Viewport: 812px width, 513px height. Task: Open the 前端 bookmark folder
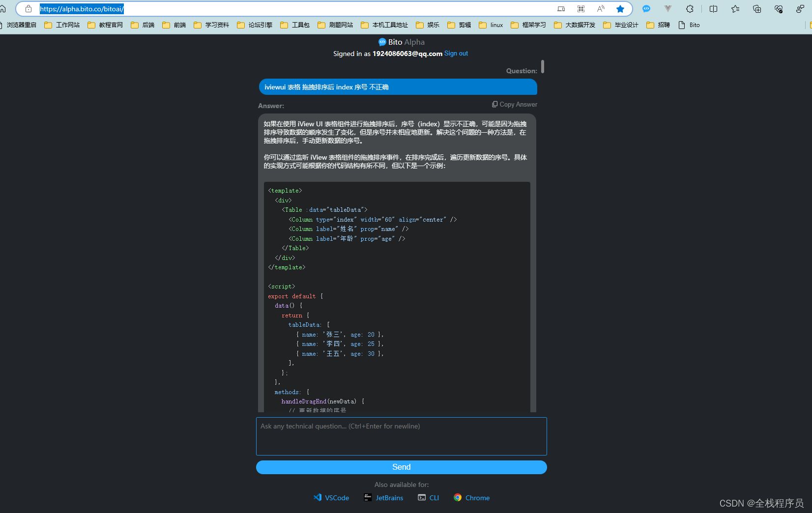[174, 25]
